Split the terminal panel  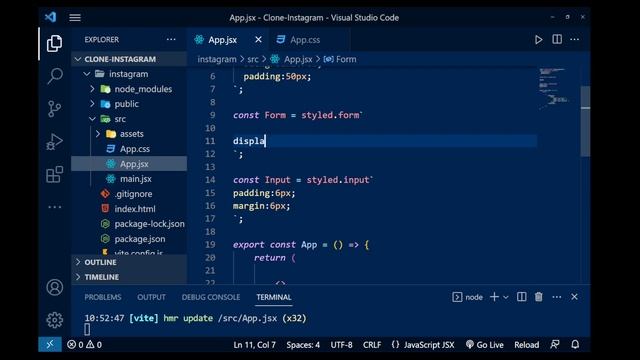[x=521, y=297]
